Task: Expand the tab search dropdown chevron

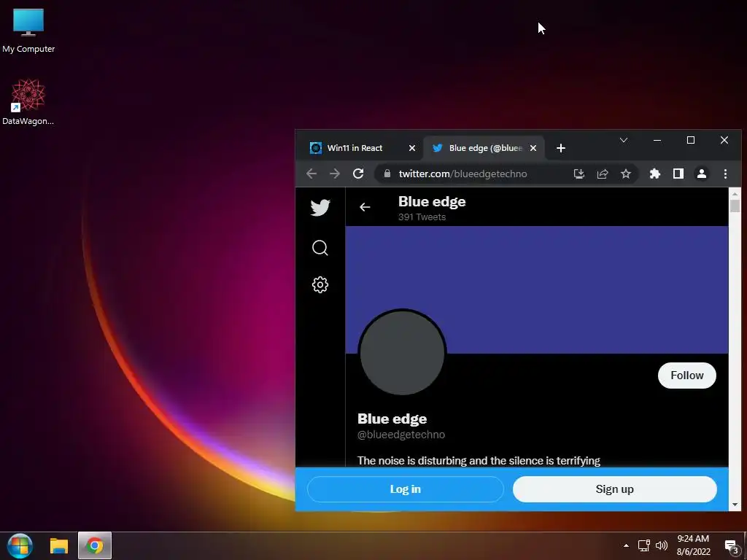Action: click(x=624, y=140)
